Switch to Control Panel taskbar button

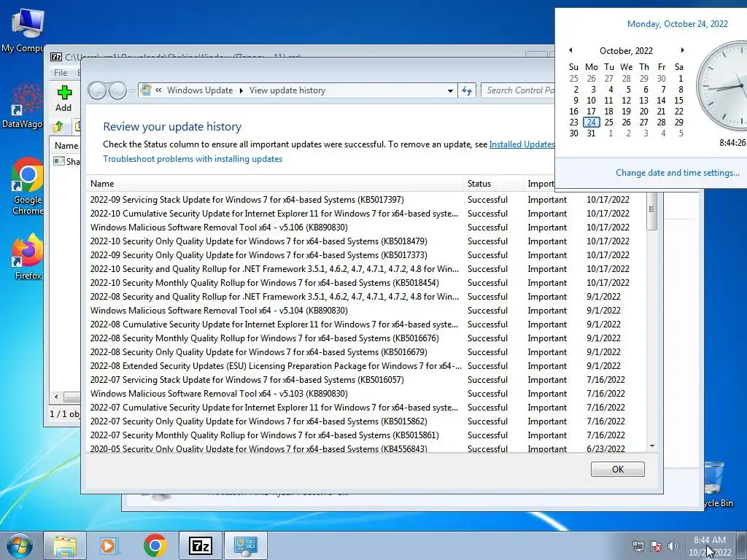click(246, 545)
